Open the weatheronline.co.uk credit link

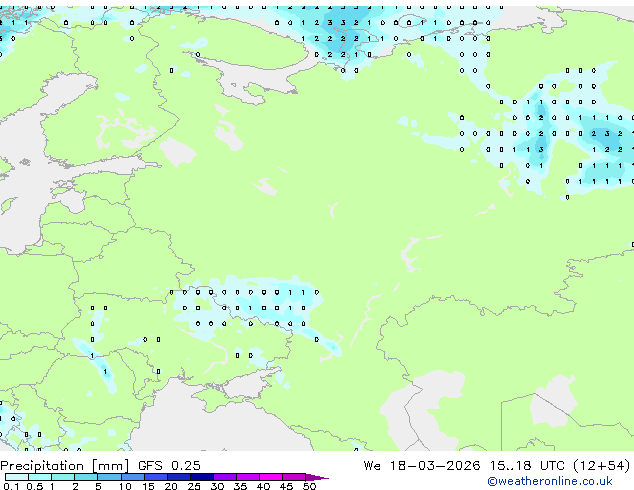click(549, 481)
